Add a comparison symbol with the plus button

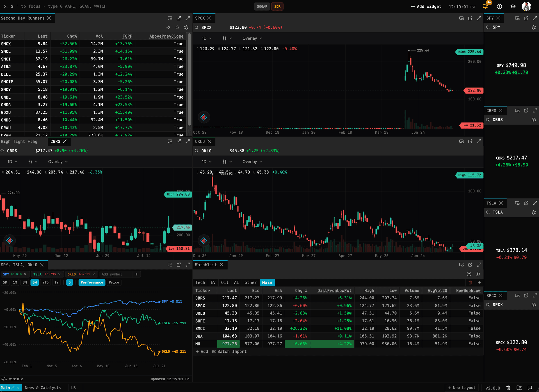pos(136,274)
